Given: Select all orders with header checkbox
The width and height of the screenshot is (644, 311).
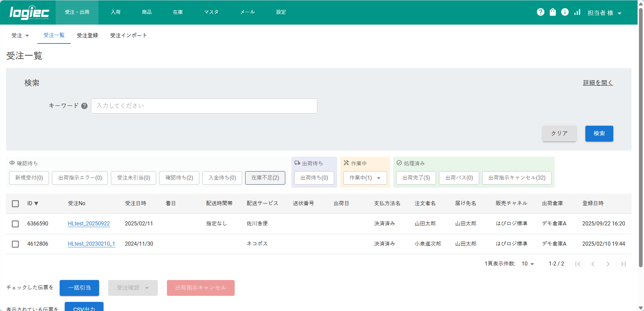Looking at the screenshot, I should coord(15,204).
